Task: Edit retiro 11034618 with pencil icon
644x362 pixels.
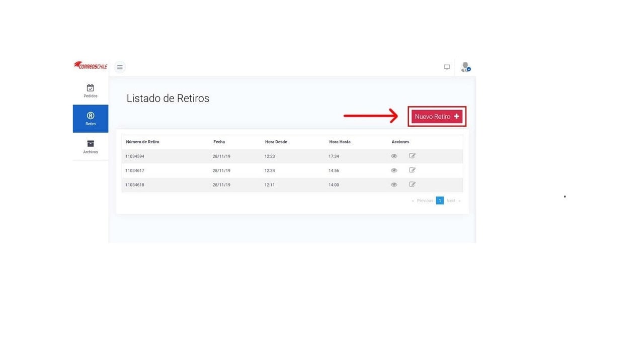Action: coord(412,184)
